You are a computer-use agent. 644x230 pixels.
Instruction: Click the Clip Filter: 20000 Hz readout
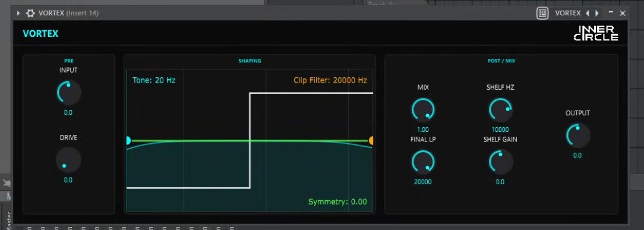(x=330, y=80)
